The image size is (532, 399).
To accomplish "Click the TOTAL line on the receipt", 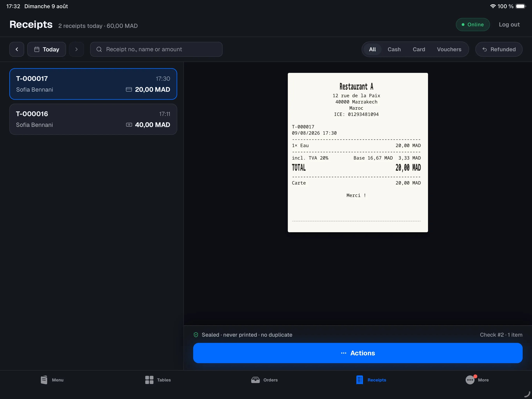I will click(356, 168).
